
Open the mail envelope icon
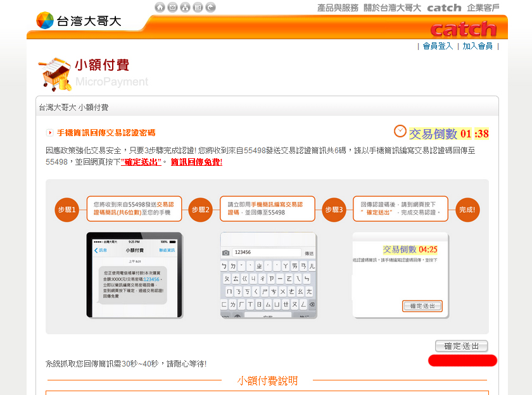click(x=172, y=7)
